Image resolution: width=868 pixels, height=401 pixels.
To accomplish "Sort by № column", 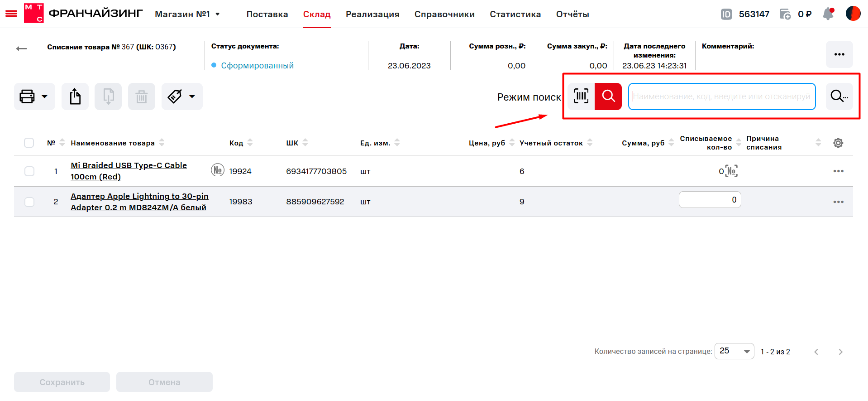I will 62,143.
